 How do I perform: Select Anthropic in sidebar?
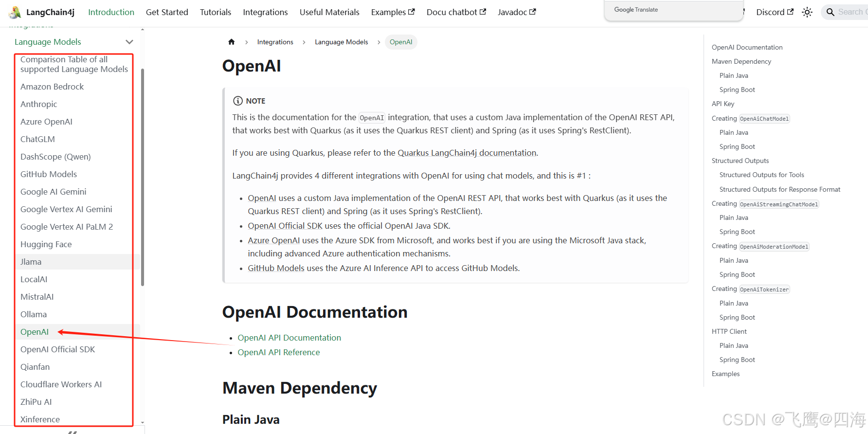pos(39,104)
